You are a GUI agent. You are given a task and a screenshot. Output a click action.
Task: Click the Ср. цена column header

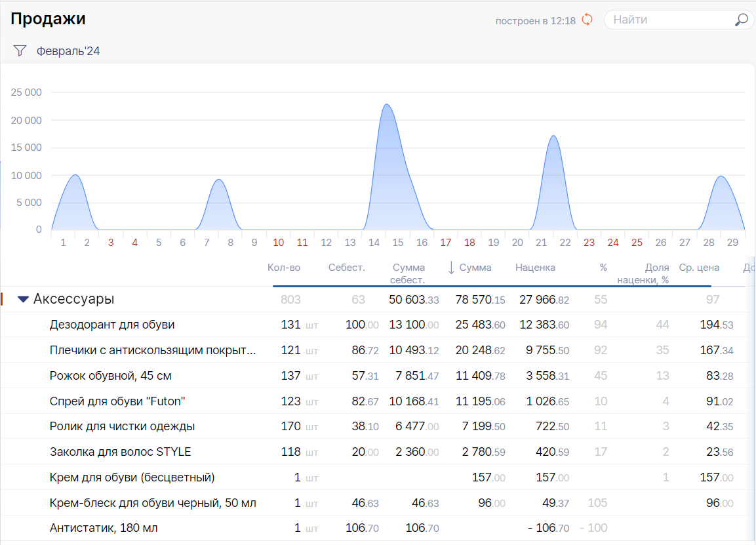point(699,268)
